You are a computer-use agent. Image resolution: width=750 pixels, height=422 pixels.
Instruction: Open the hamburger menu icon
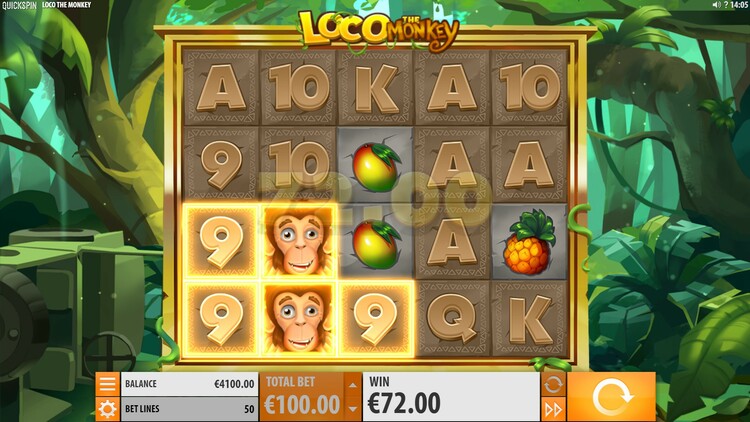click(x=107, y=384)
